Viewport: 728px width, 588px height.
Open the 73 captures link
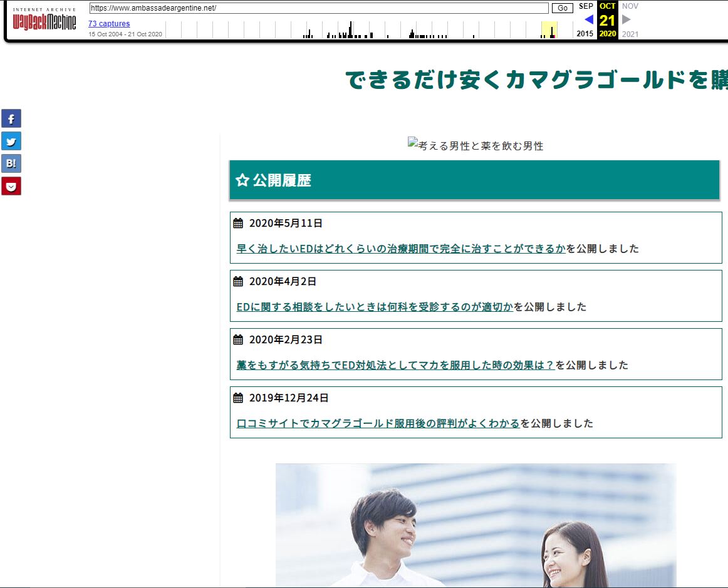[109, 24]
